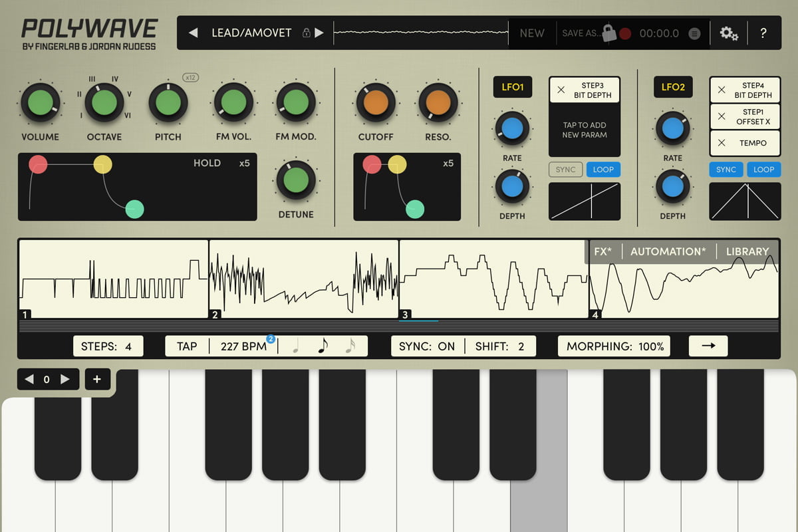Open settings via the gears icon
Viewport: 798px width, 532px height.
(729, 33)
